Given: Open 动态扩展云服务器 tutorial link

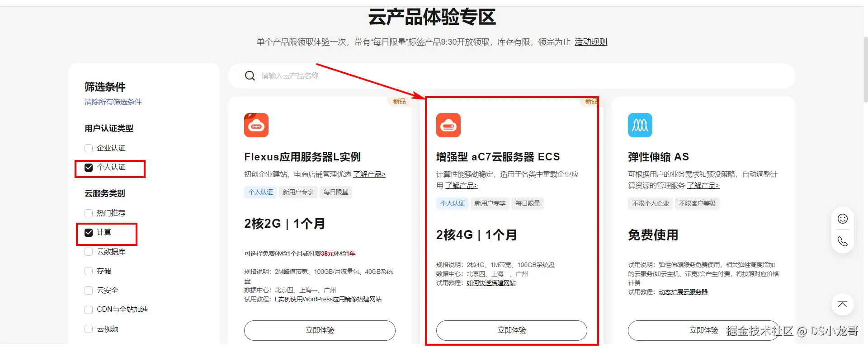Looking at the screenshot, I should point(683,292).
